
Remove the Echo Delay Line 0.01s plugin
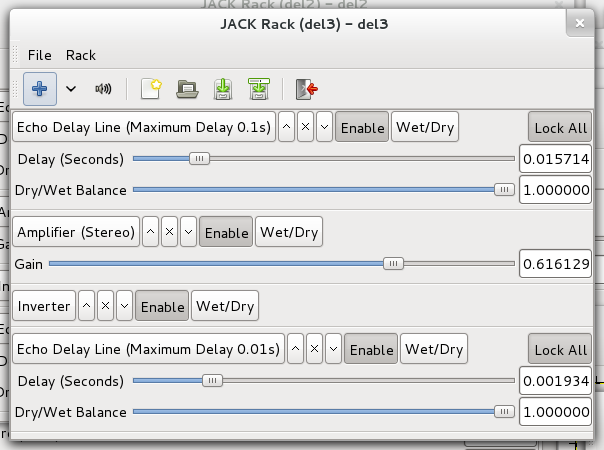314,349
